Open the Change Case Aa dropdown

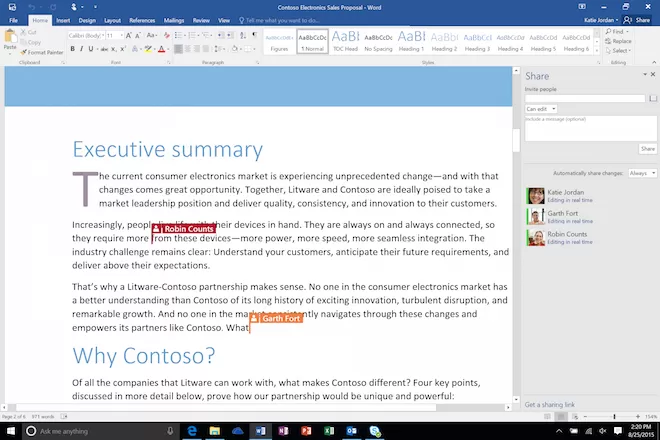[x=152, y=36]
